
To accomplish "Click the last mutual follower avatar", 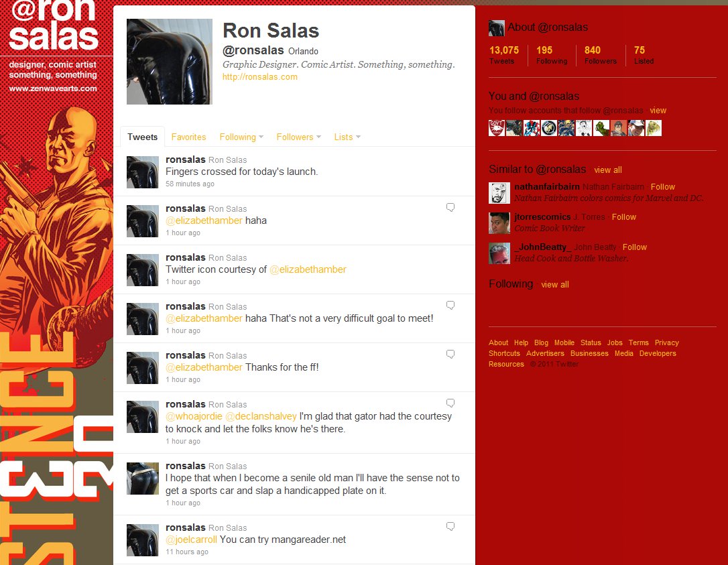I will pyautogui.click(x=653, y=128).
